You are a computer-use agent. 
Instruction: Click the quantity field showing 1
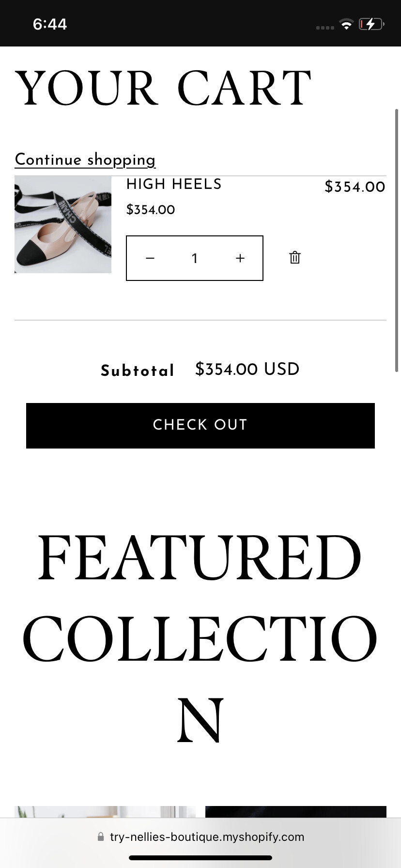coord(195,258)
